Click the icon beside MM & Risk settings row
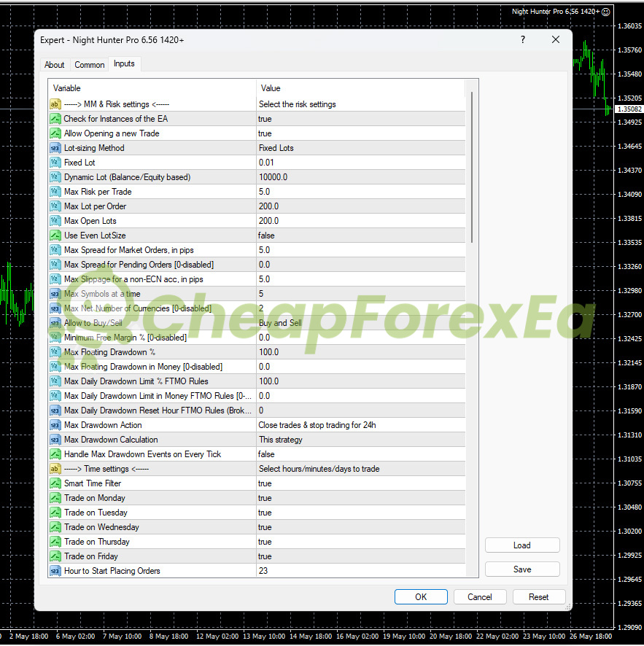 tap(55, 104)
